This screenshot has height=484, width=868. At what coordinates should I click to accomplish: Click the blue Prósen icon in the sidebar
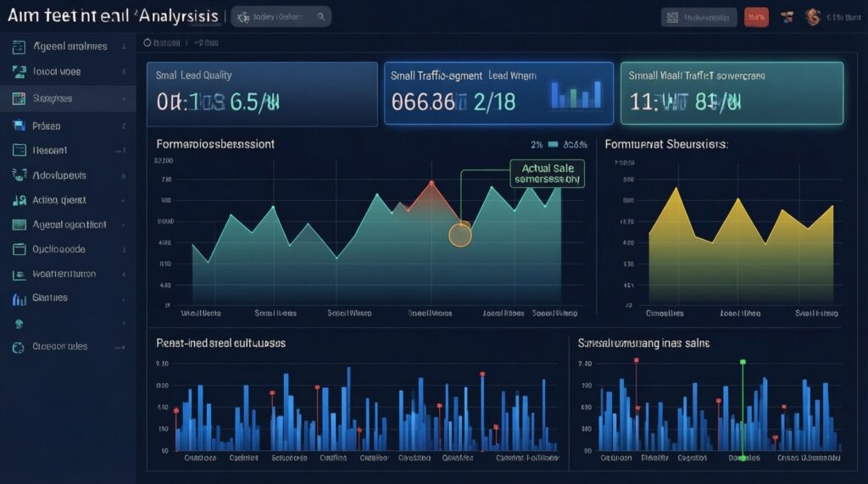coord(19,125)
